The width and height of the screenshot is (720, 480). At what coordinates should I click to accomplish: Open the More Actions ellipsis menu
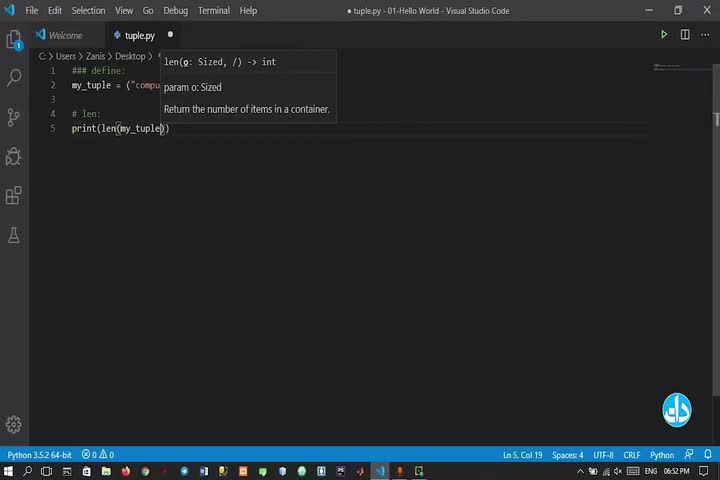point(706,35)
